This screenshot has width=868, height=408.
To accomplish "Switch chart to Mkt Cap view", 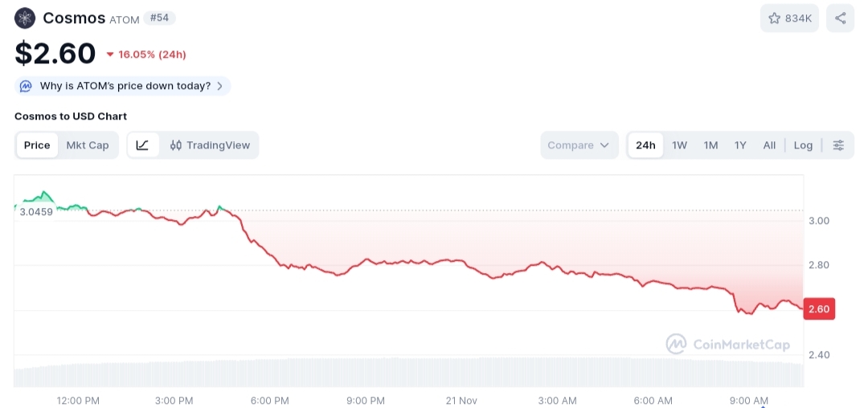I will 88,145.
